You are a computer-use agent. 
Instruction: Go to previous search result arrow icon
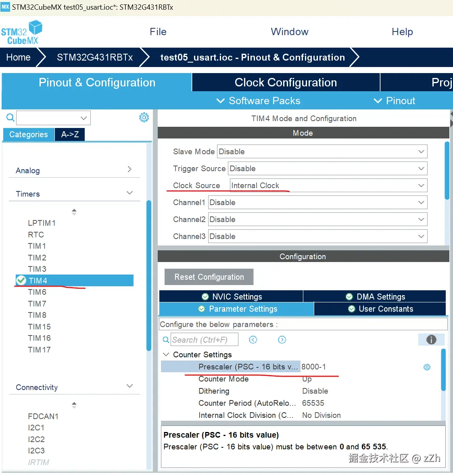click(x=253, y=340)
